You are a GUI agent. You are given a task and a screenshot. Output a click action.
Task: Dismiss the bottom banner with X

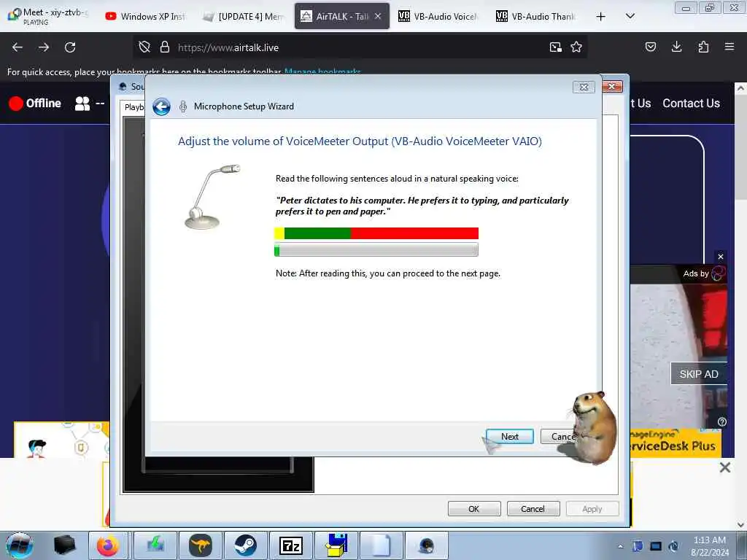tap(725, 467)
